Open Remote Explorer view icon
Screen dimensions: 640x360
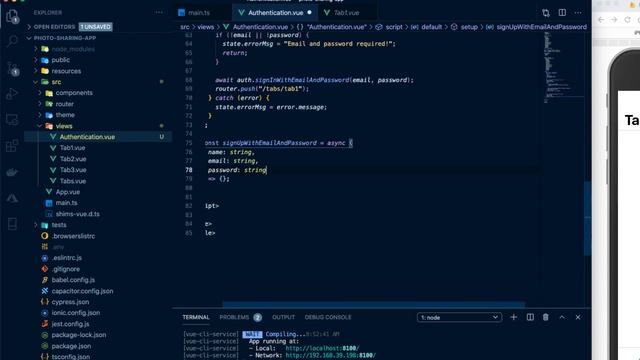pos(12,120)
